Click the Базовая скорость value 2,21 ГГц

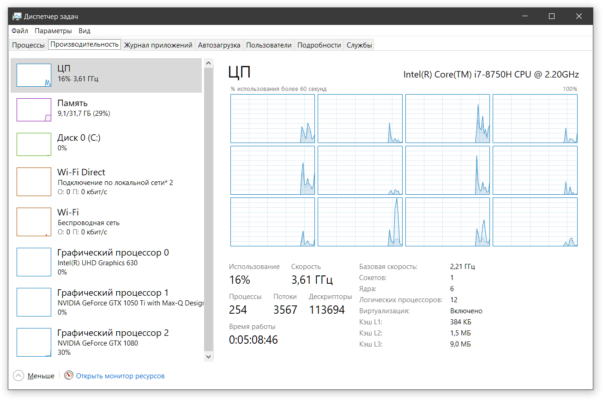(x=463, y=266)
